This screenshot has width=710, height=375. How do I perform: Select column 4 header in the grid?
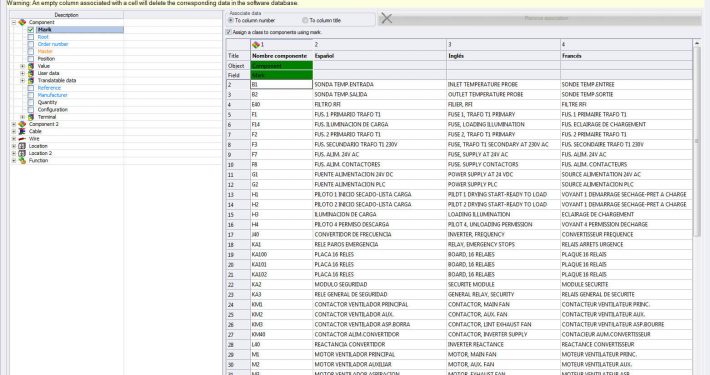(626, 44)
